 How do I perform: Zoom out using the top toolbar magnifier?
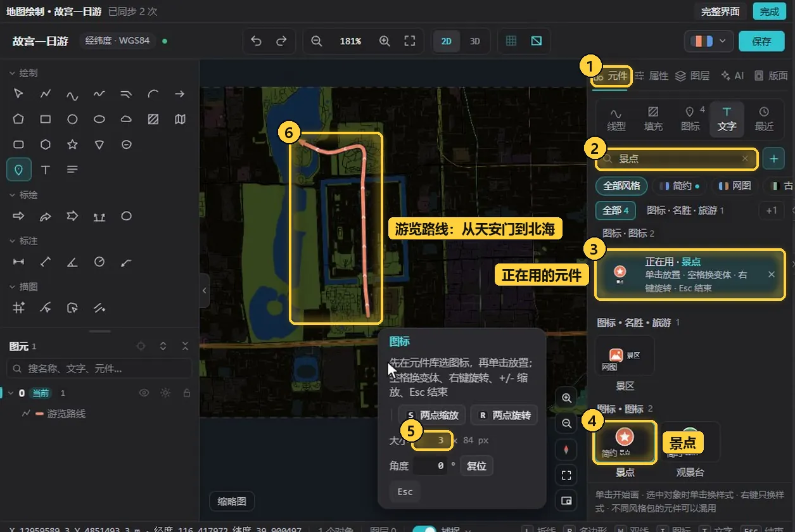point(317,41)
